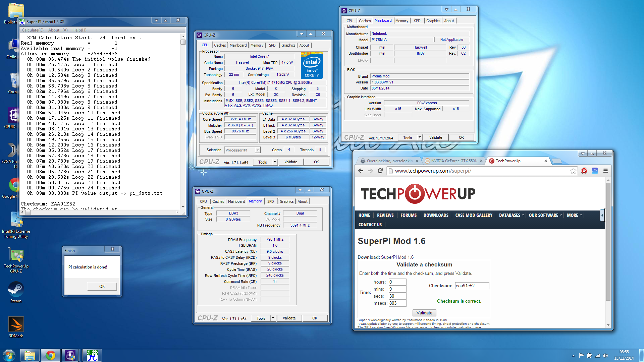
Task: Open Tools dropdown arrow in CPU tab CPU-Z window
Action: (274, 162)
